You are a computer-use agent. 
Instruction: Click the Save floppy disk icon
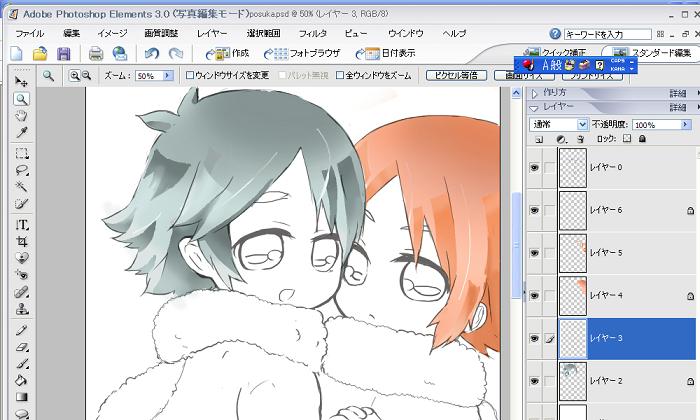point(64,54)
